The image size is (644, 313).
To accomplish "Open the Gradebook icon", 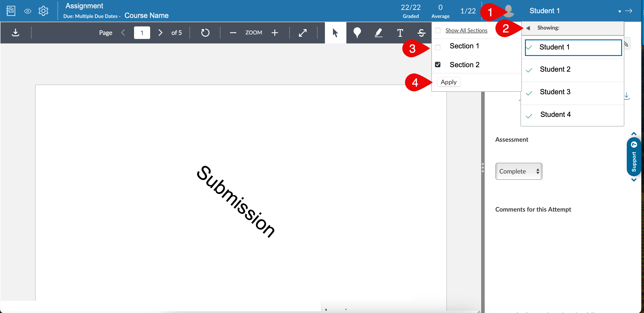I will 11,11.
